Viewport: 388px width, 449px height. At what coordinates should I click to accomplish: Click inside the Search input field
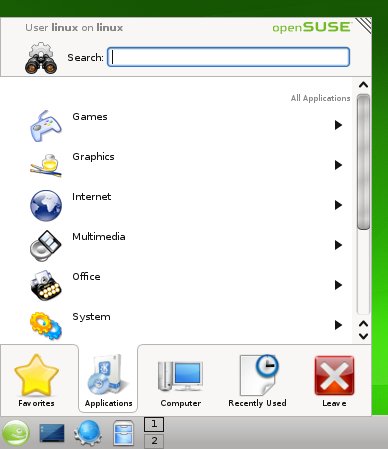[228, 57]
